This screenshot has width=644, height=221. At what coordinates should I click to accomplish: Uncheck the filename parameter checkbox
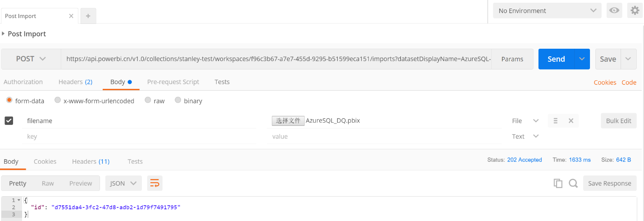point(9,120)
